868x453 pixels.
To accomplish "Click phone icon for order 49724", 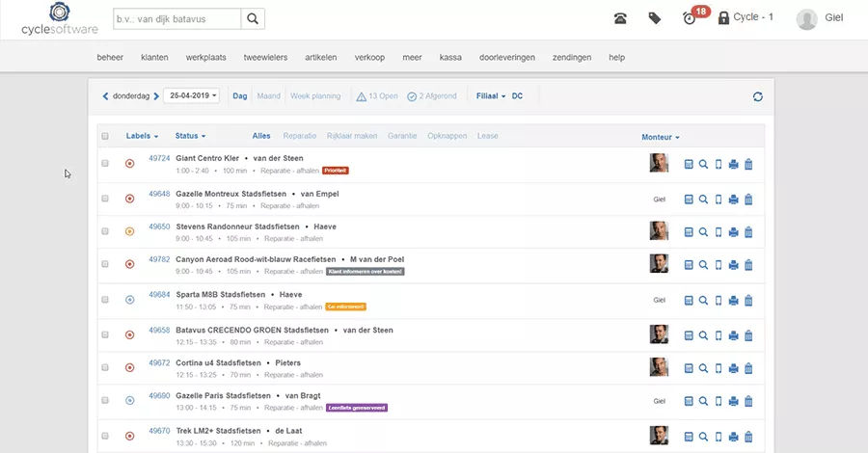I will (719, 164).
